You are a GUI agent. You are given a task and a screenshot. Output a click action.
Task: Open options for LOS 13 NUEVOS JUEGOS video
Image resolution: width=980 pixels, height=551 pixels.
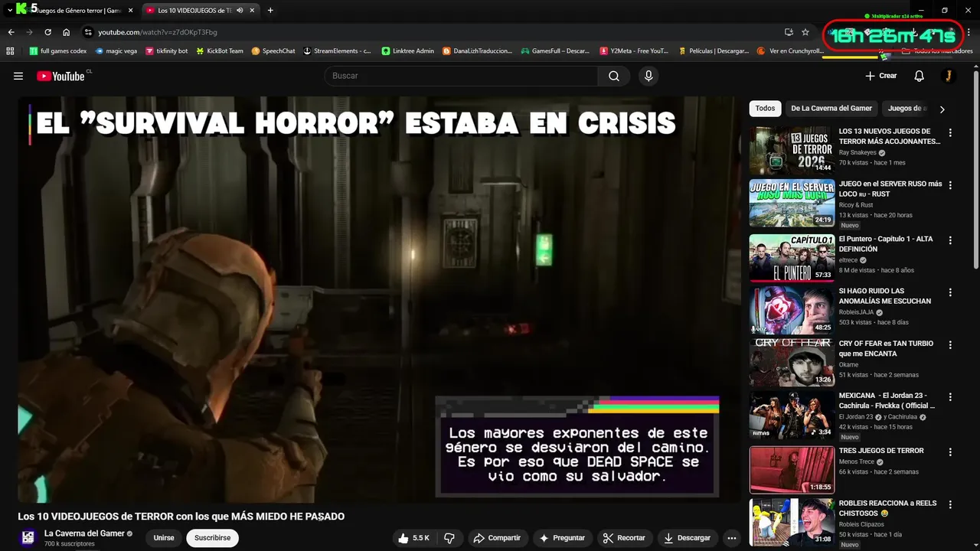coord(950,132)
